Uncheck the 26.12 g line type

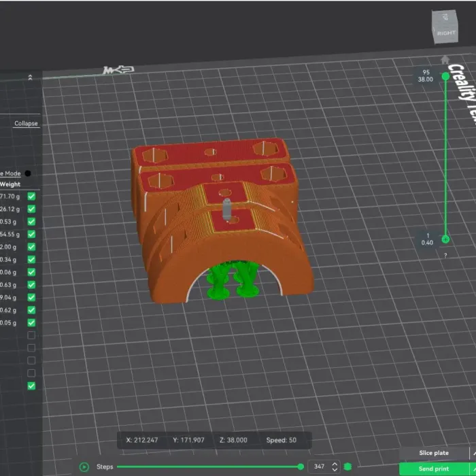(x=31, y=209)
